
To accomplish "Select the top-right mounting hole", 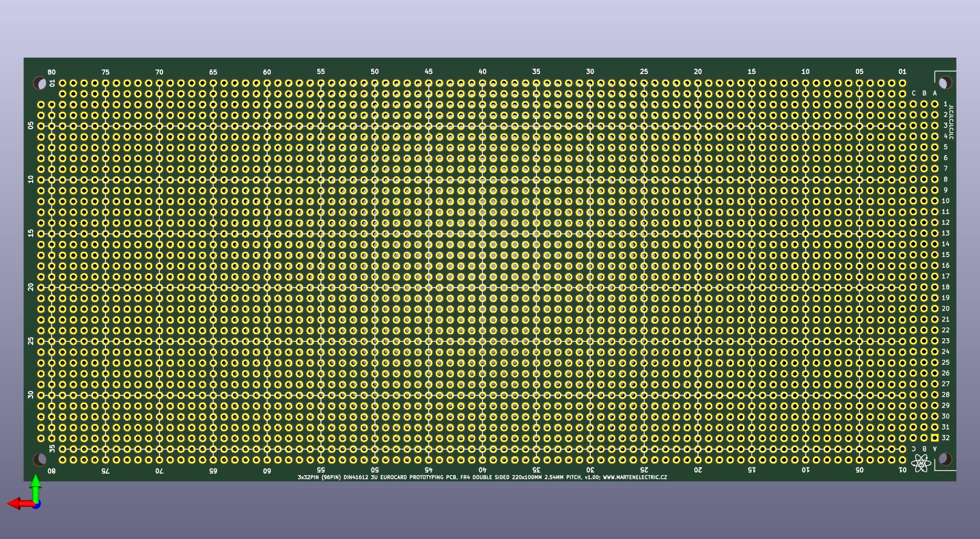I will (x=945, y=82).
